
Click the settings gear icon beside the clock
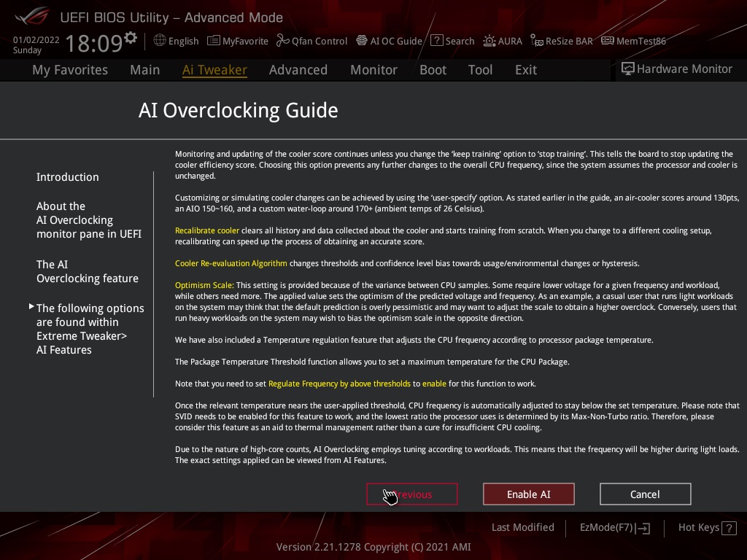131,37
